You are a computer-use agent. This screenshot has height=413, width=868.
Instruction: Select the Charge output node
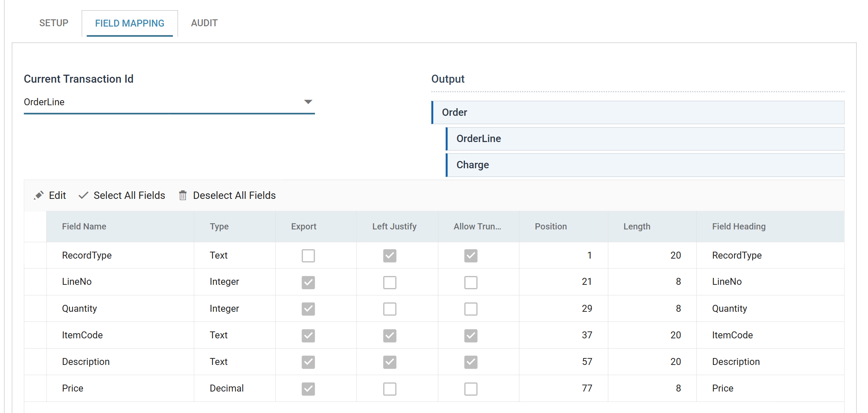[645, 165]
